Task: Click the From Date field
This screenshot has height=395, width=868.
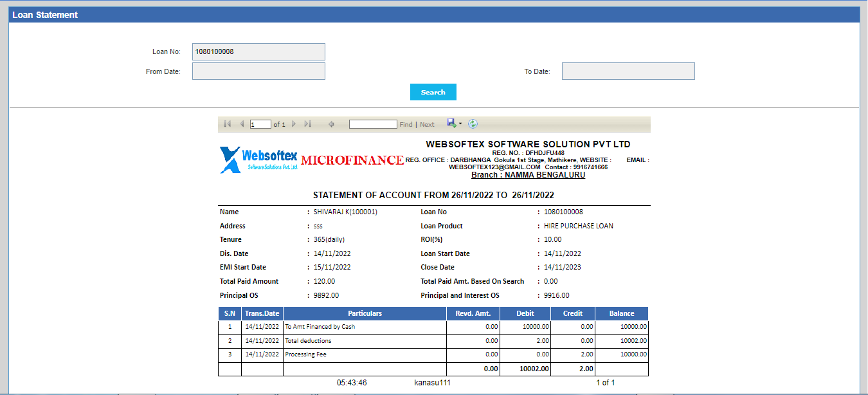Action: [258, 71]
